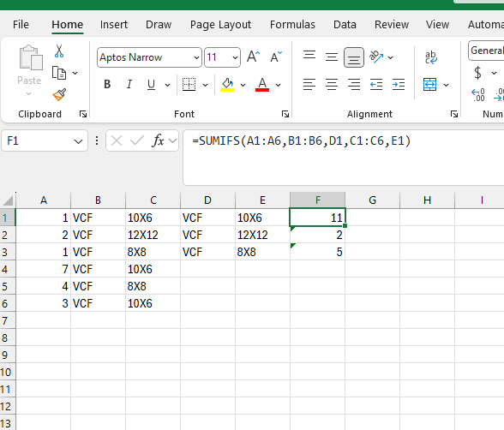Select Middle Align

click(332, 57)
